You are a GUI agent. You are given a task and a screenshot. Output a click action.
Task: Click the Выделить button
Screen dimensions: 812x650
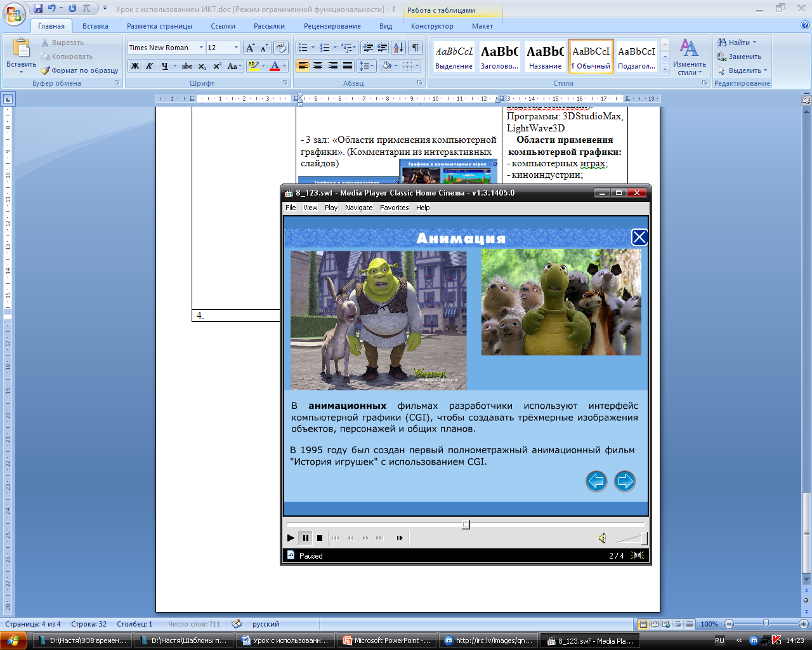742,70
